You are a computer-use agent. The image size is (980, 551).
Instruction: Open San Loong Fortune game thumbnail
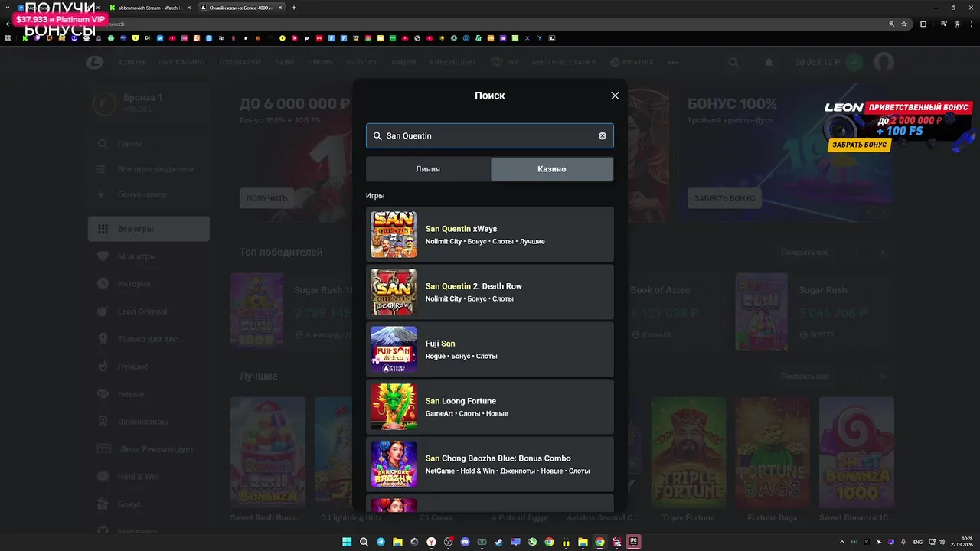[x=394, y=406]
